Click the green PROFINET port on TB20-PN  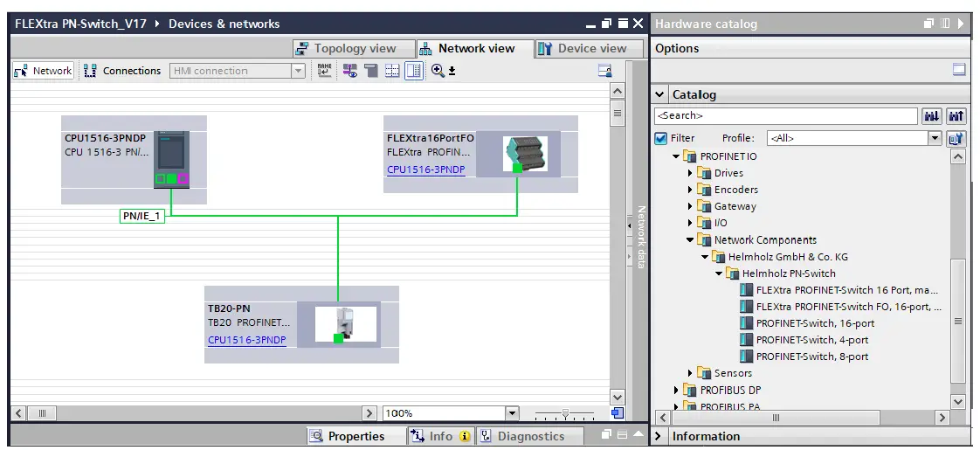tap(338, 338)
